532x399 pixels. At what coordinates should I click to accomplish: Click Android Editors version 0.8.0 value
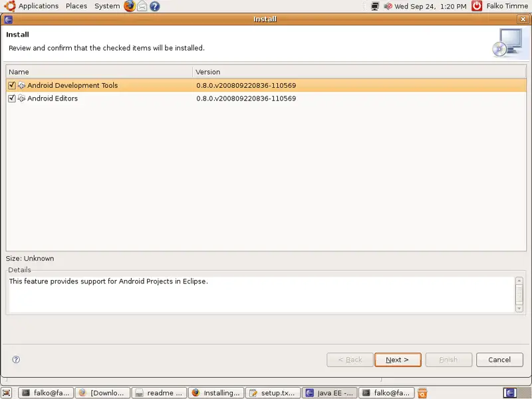(246, 98)
